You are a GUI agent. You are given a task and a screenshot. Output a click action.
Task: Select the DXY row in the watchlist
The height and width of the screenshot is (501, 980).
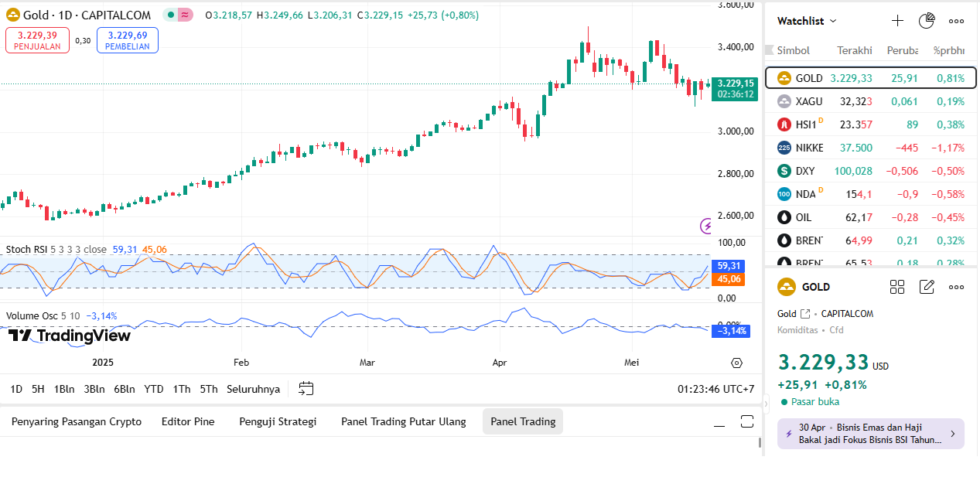point(870,171)
